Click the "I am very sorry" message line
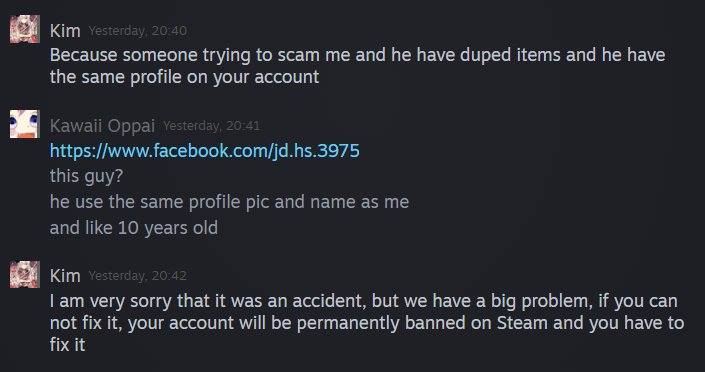705x372 pixels. pos(364,300)
